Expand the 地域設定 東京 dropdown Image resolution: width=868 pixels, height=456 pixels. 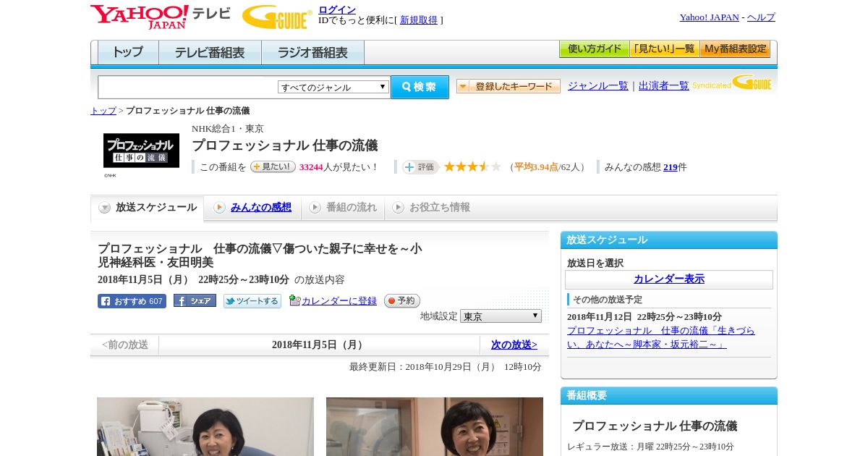tap(501, 316)
